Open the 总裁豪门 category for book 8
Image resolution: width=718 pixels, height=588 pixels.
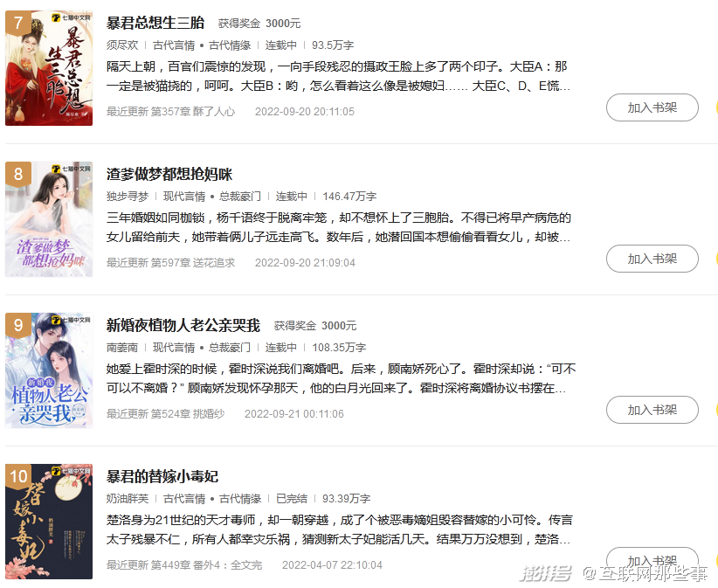(240, 197)
